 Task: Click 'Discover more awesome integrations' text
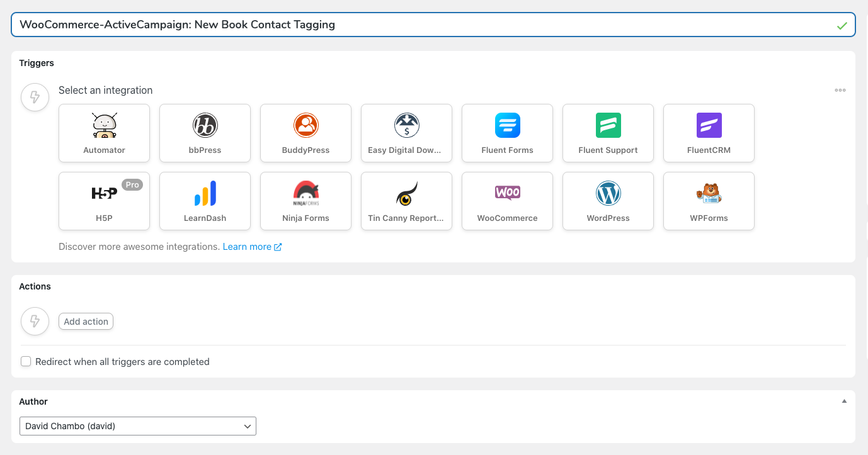(139, 247)
